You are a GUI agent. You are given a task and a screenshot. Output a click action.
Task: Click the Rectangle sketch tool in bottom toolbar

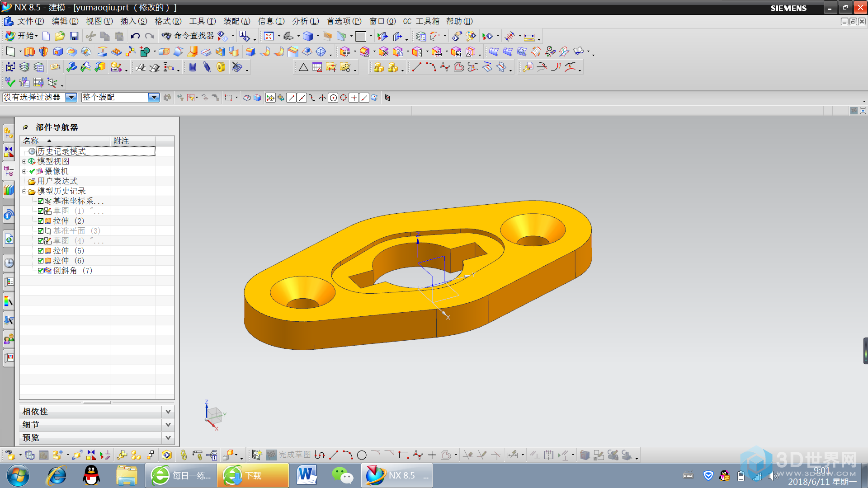point(404,455)
